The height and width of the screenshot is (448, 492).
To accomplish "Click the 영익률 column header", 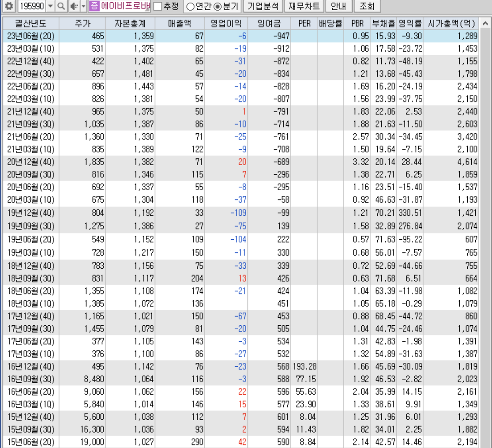I will 409,23.
